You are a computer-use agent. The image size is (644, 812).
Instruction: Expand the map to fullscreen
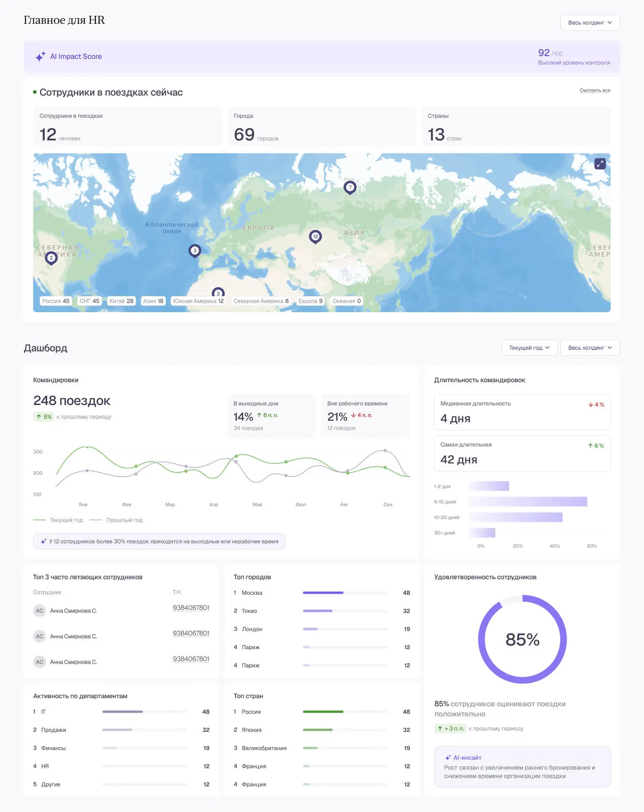pos(600,163)
